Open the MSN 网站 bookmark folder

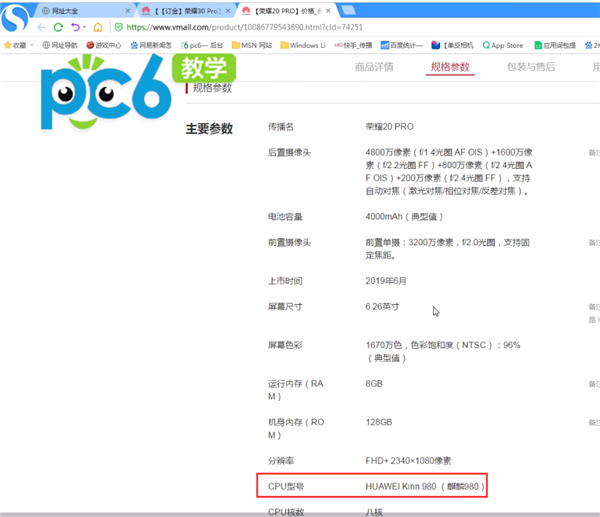point(252,45)
